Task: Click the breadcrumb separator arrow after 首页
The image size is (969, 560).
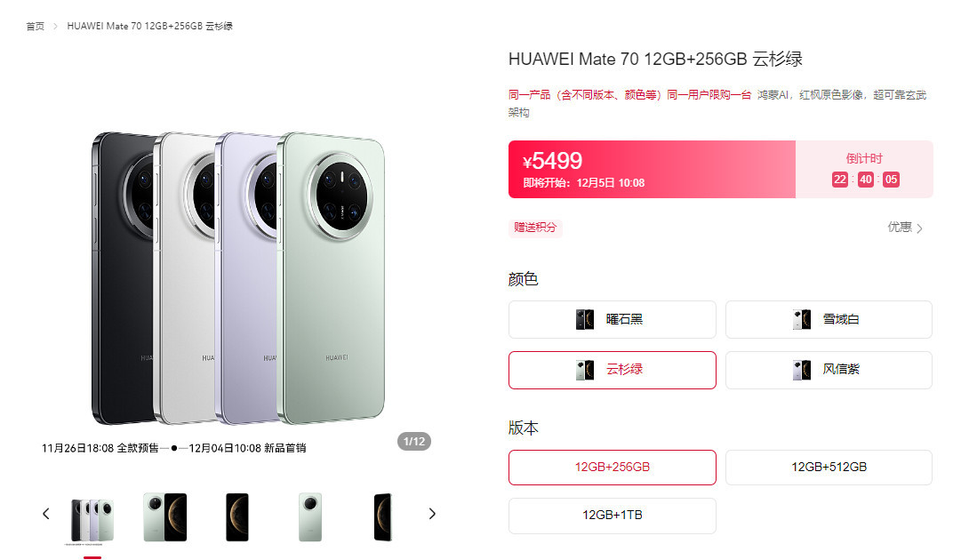Action: pos(56,26)
